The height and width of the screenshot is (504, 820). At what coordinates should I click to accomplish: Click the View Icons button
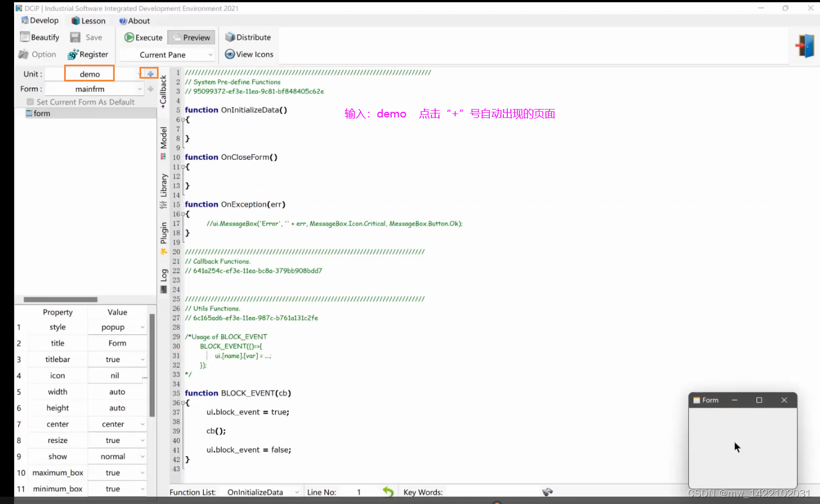click(249, 55)
